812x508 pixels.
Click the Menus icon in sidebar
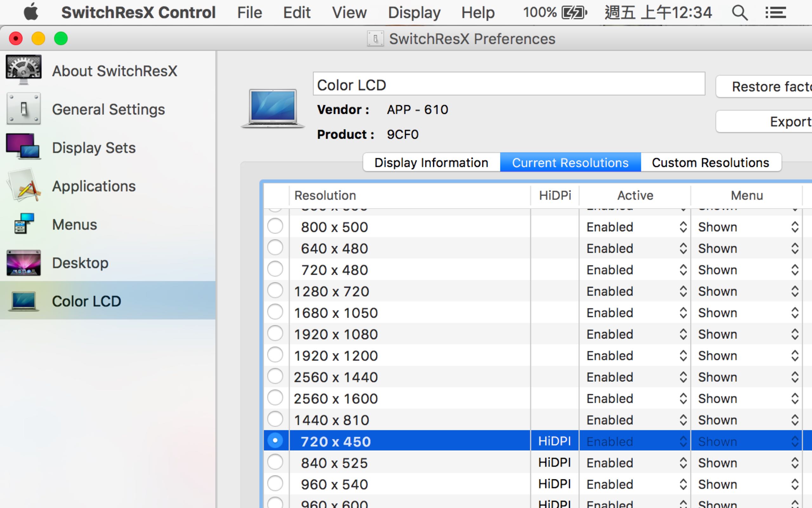tap(24, 224)
